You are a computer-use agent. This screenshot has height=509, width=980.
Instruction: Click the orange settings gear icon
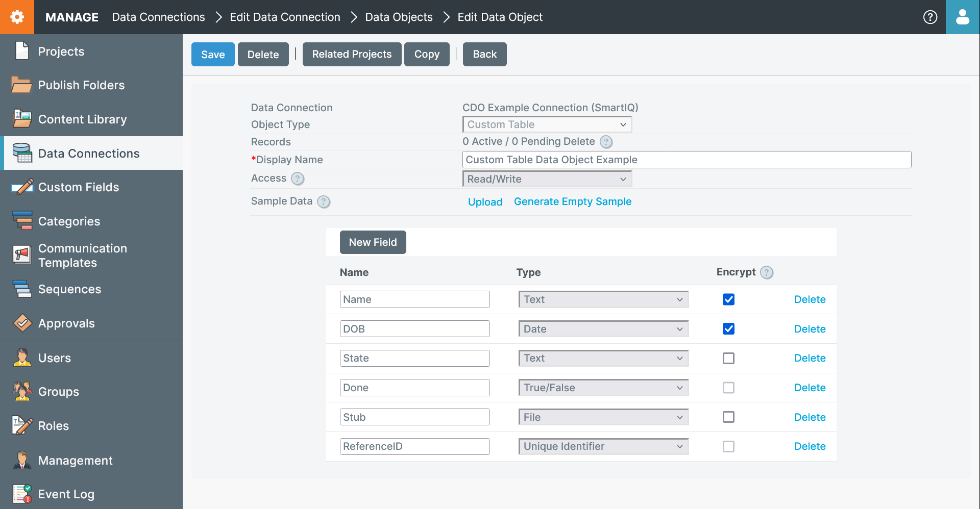click(17, 17)
